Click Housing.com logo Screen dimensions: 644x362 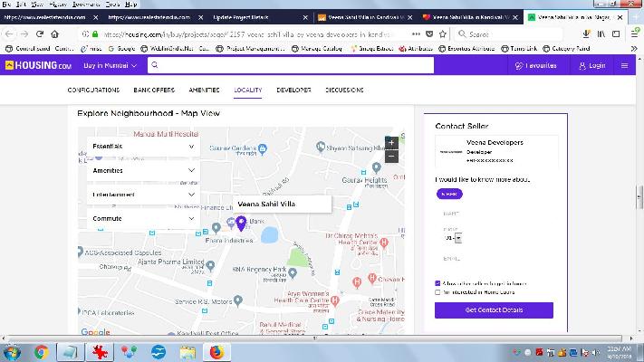tap(38, 65)
